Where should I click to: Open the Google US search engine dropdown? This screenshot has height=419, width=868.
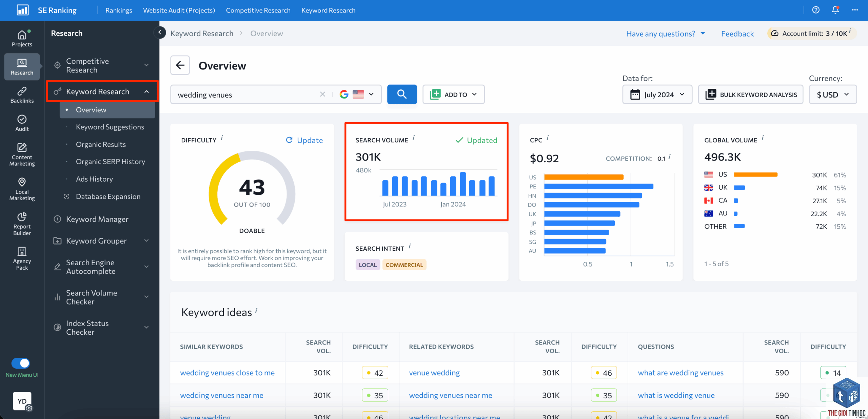[357, 94]
